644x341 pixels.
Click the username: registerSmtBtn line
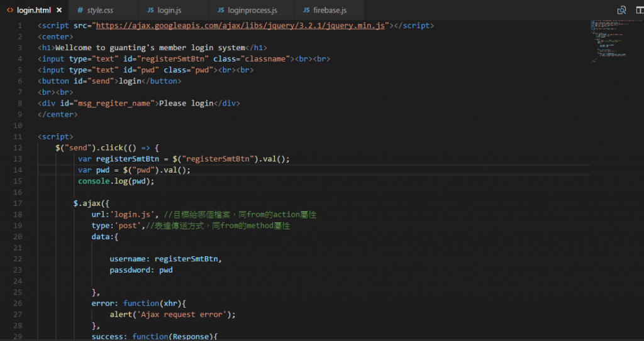[x=166, y=259]
